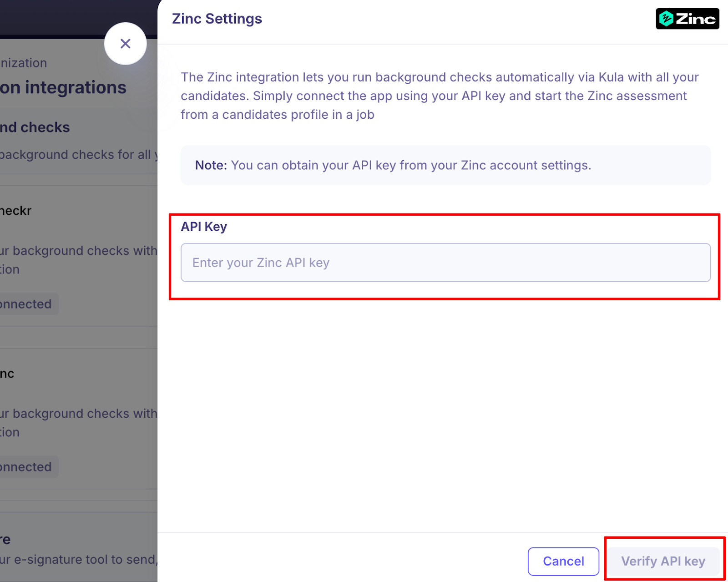
Task: Click the Zinc integration description paragraph
Action: click(439, 96)
